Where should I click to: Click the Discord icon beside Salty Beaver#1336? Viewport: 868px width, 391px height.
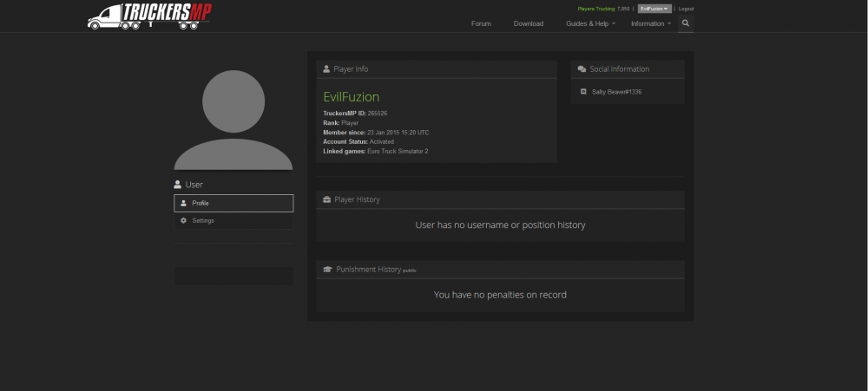(x=583, y=92)
